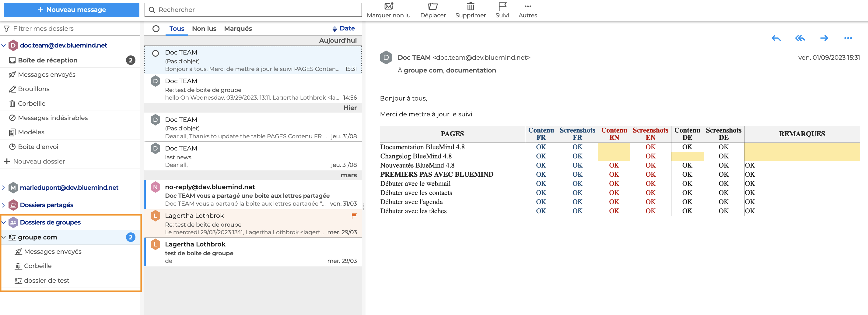Image resolution: width=868 pixels, height=315 pixels.
Task: Open message actions three-dot menu in reader
Action: tap(848, 38)
